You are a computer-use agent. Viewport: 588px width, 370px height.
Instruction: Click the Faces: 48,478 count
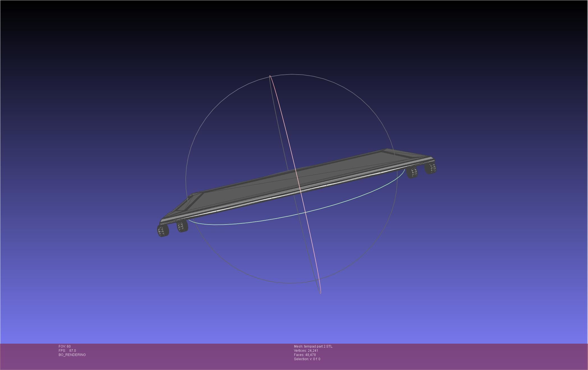coord(305,355)
